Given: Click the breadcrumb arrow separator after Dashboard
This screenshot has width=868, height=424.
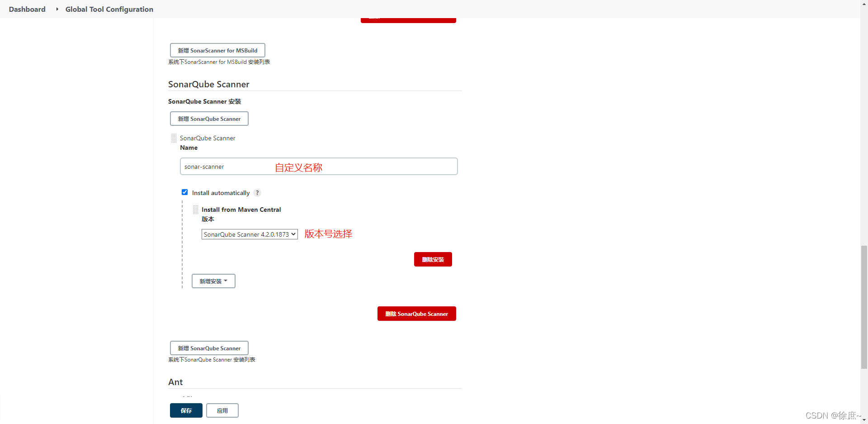Looking at the screenshot, I should coord(57,9).
